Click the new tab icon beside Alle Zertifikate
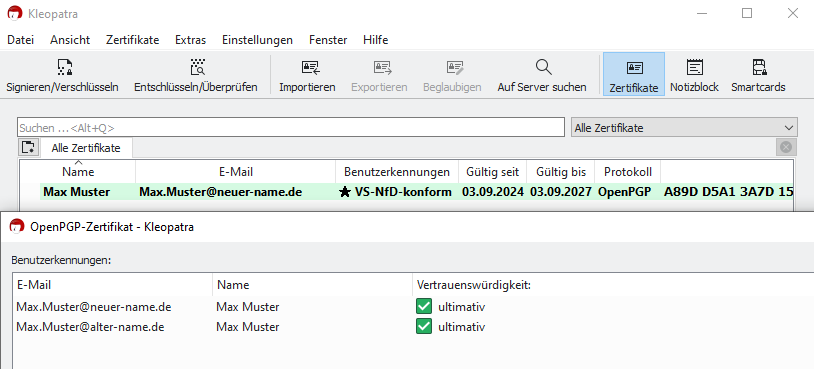Image resolution: width=814 pixels, height=369 pixels. click(x=29, y=147)
